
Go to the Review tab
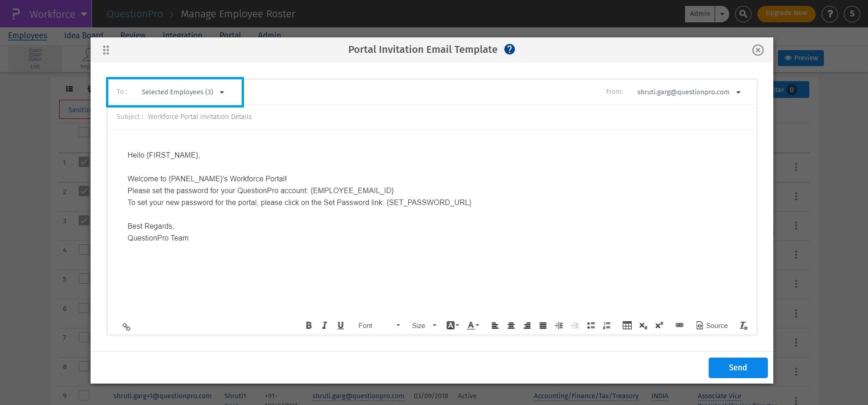133,36
